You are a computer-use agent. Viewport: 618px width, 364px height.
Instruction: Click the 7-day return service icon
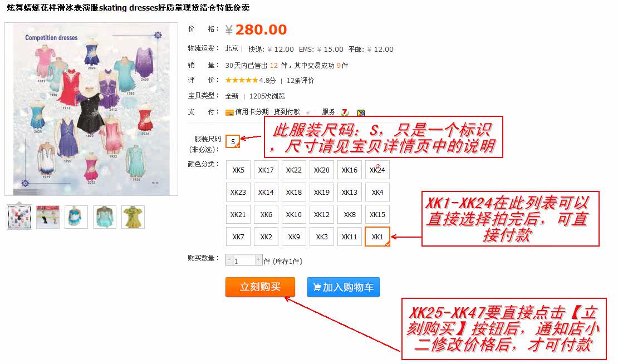(345, 112)
